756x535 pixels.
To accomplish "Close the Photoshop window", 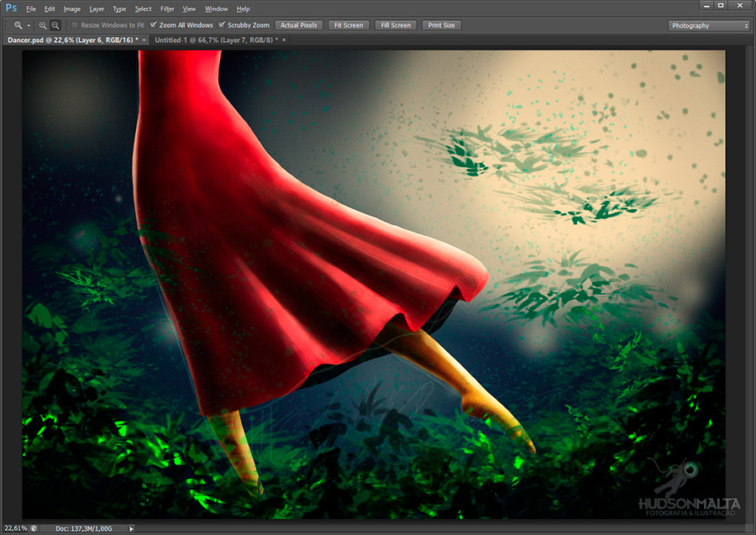I will 739,6.
